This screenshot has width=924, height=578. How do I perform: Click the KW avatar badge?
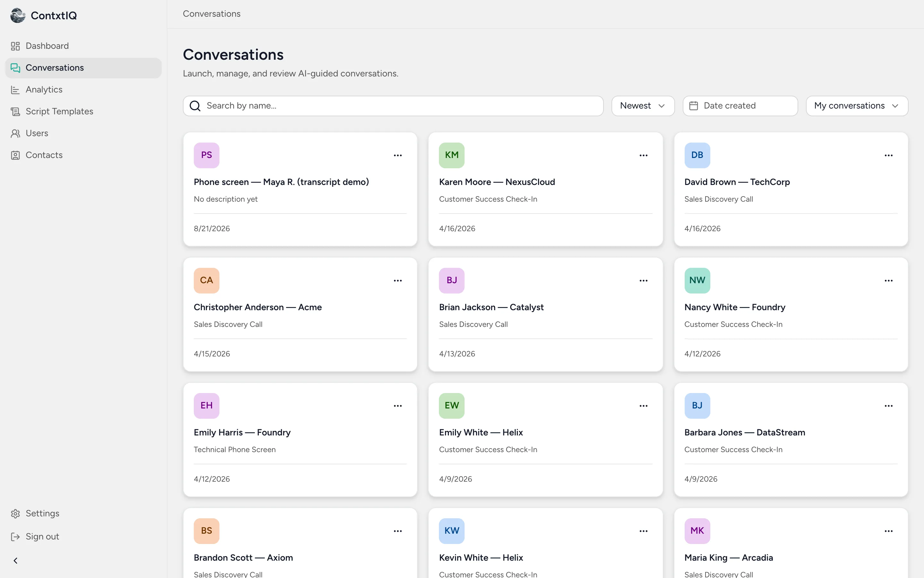point(452,531)
